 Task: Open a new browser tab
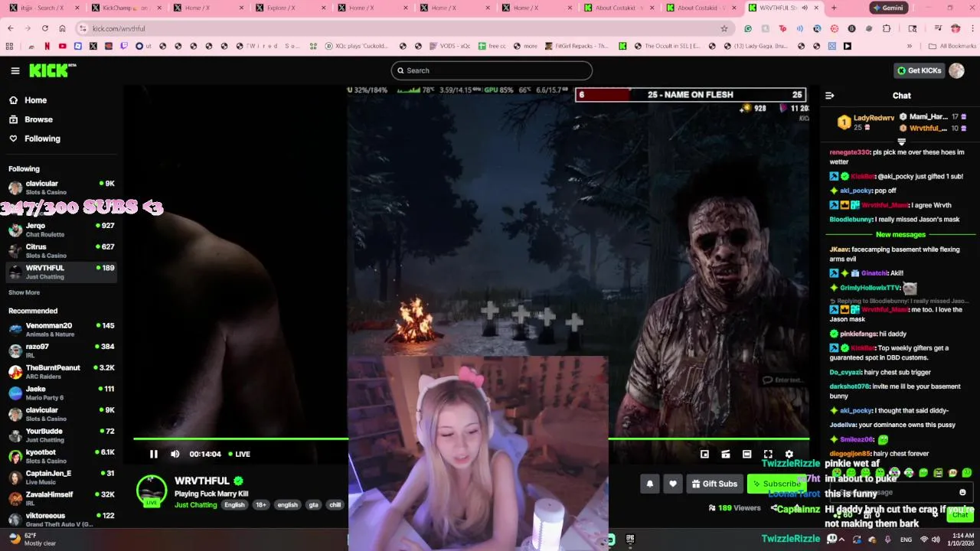[x=834, y=8]
